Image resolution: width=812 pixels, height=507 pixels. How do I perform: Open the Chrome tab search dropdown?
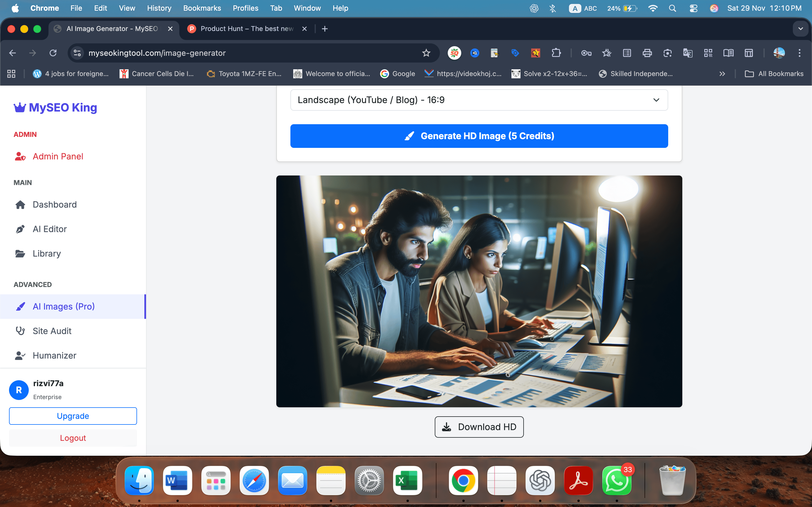(800, 29)
